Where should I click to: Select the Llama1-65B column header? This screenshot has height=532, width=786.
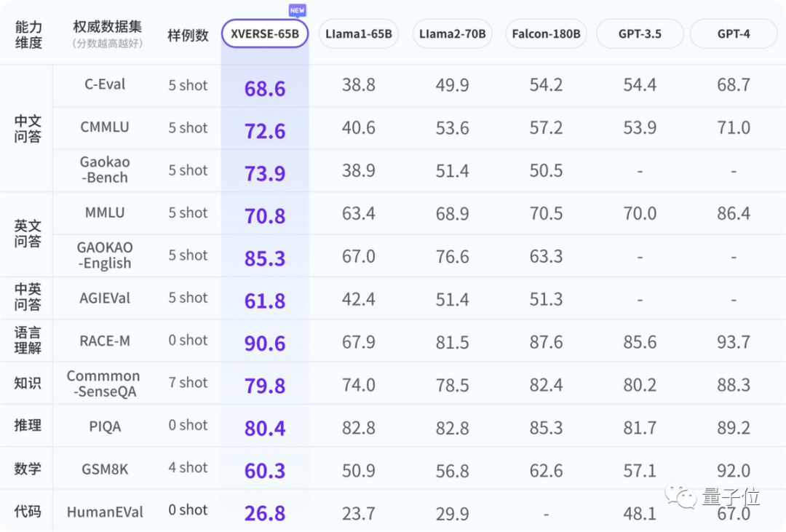[358, 33]
